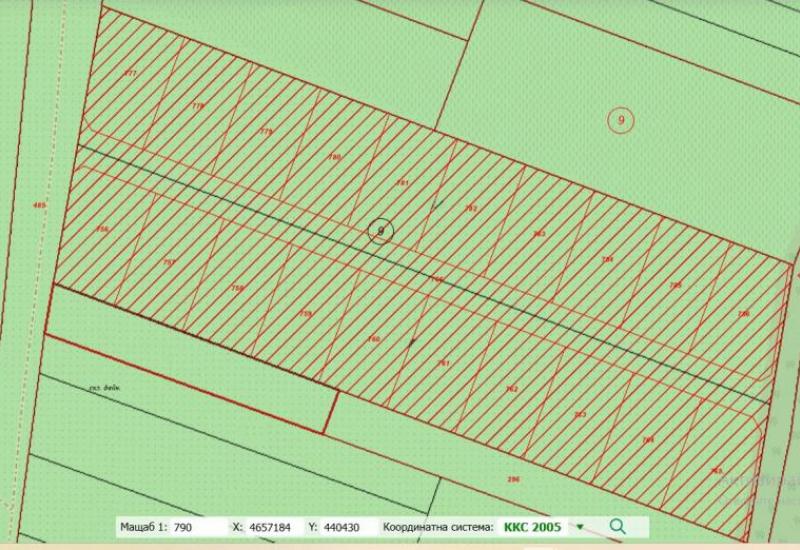Select parcel 786 at right edge

pyautogui.click(x=743, y=313)
